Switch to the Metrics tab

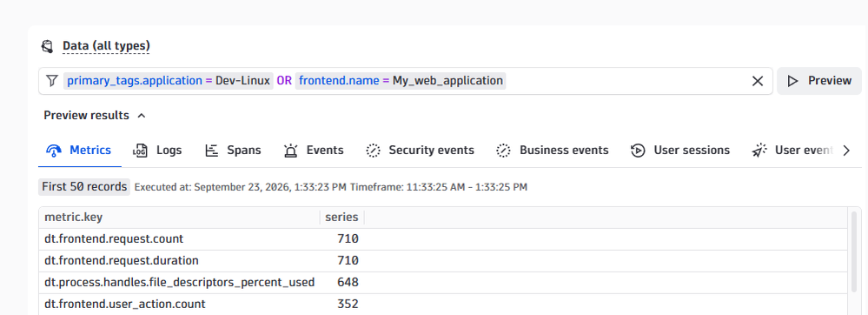[x=79, y=151]
